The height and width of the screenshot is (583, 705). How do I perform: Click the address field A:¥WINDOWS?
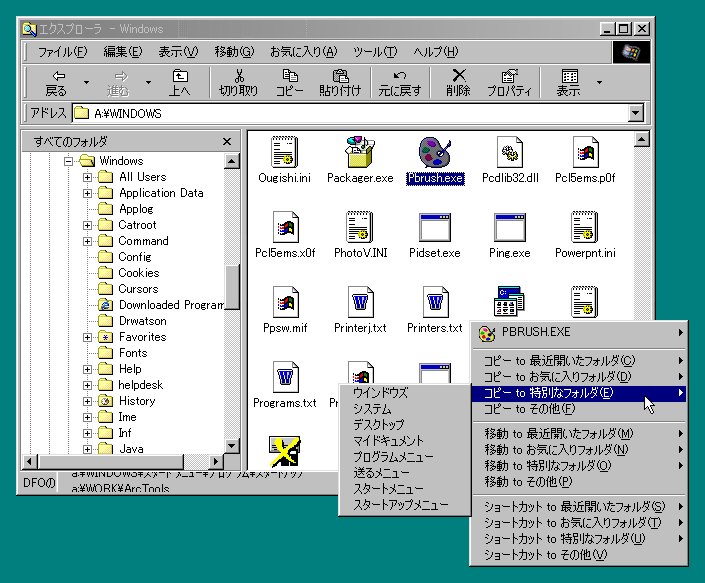(x=351, y=113)
